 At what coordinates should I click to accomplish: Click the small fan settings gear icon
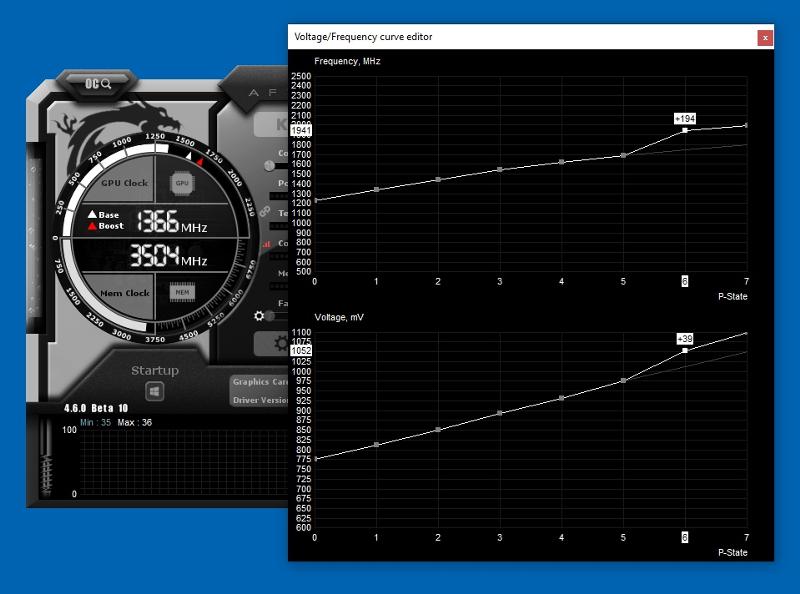[x=258, y=317]
